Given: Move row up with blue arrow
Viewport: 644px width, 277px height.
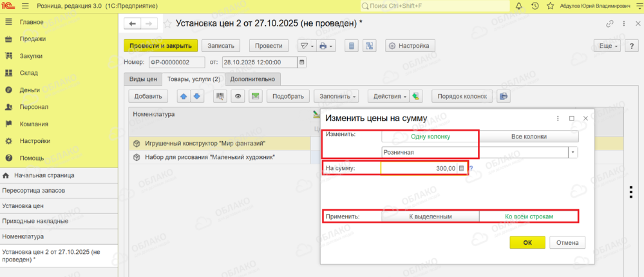Looking at the screenshot, I should [x=184, y=96].
